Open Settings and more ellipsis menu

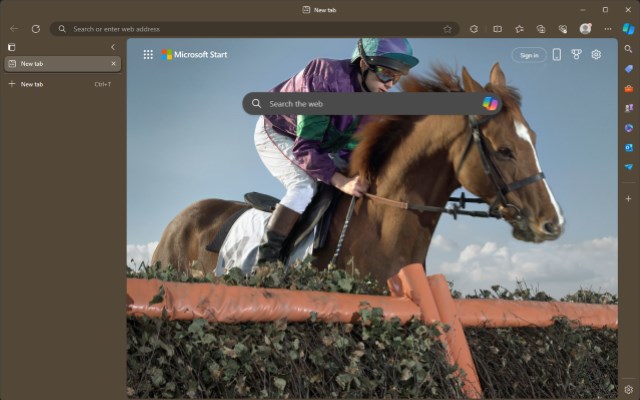click(608, 29)
